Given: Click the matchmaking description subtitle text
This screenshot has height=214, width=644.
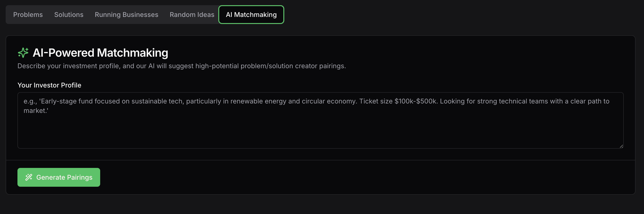Looking at the screenshot, I should pyautogui.click(x=182, y=66).
